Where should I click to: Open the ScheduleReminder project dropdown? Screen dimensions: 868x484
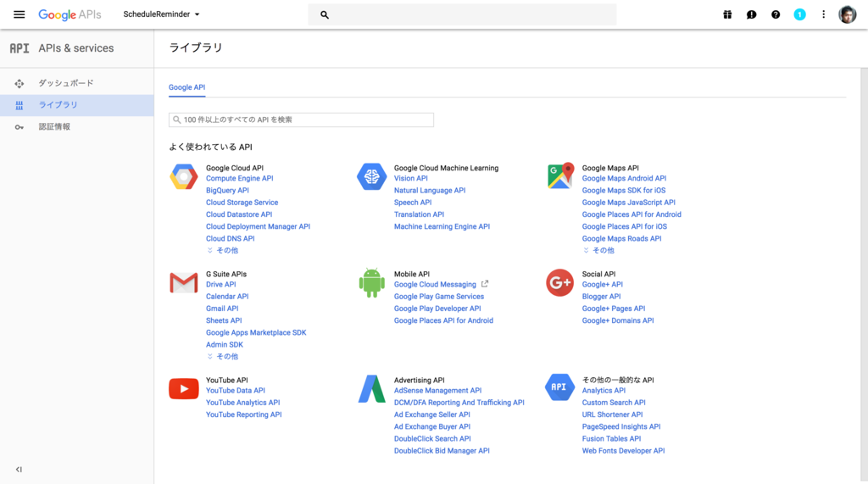click(x=161, y=14)
